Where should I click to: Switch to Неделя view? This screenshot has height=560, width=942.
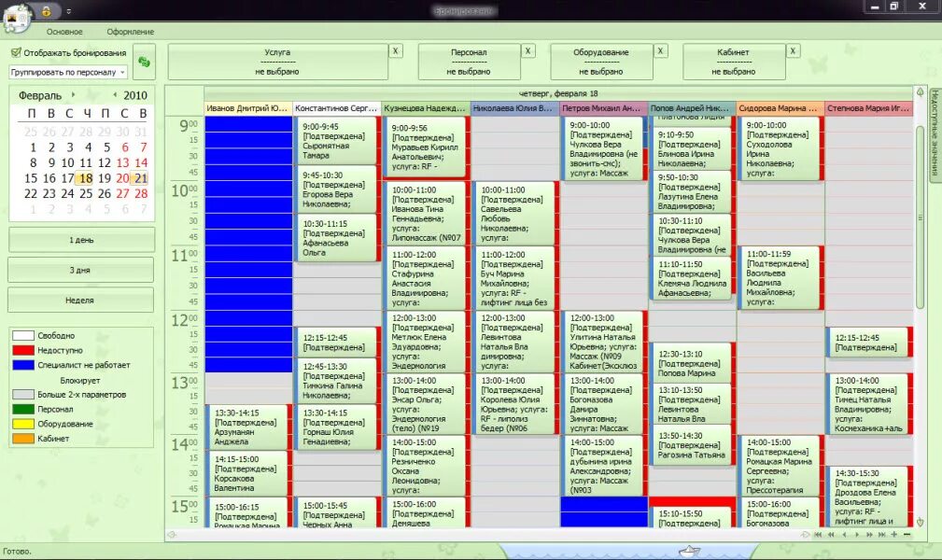click(81, 300)
